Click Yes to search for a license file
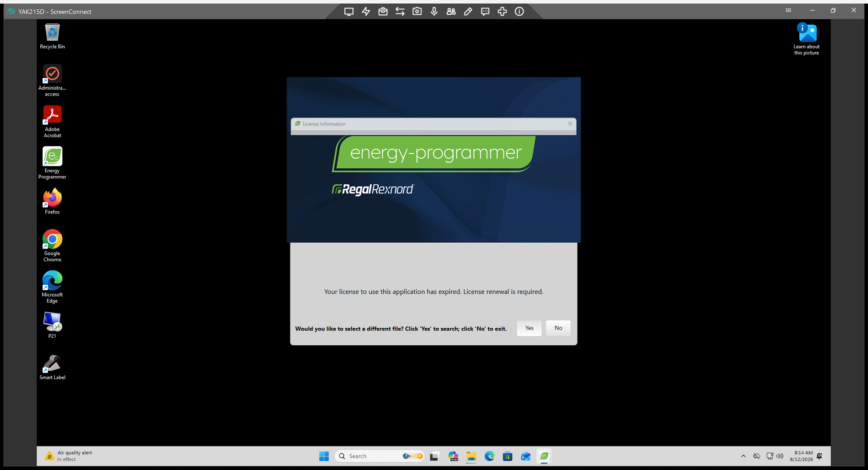The height and width of the screenshot is (470, 868). pos(529,328)
